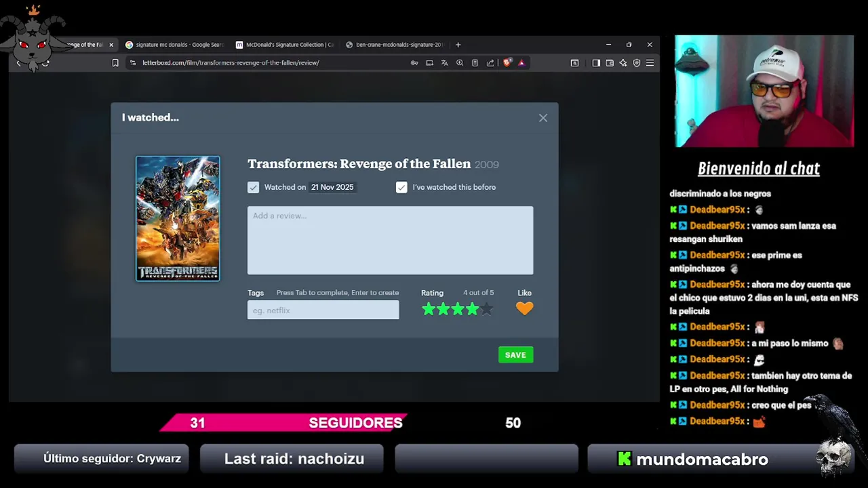
Task: Click the zoom magnifier icon in address bar
Action: point(460,63)
